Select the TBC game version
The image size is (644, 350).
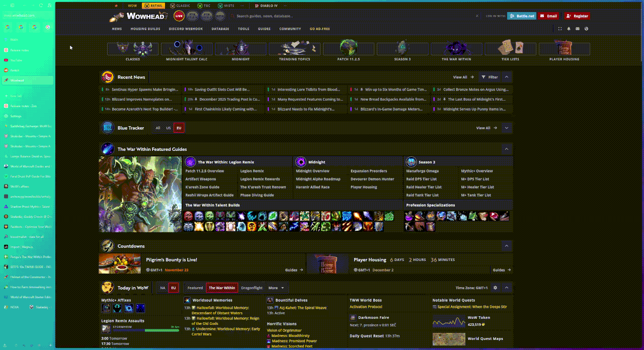click(x=204, y=6)
